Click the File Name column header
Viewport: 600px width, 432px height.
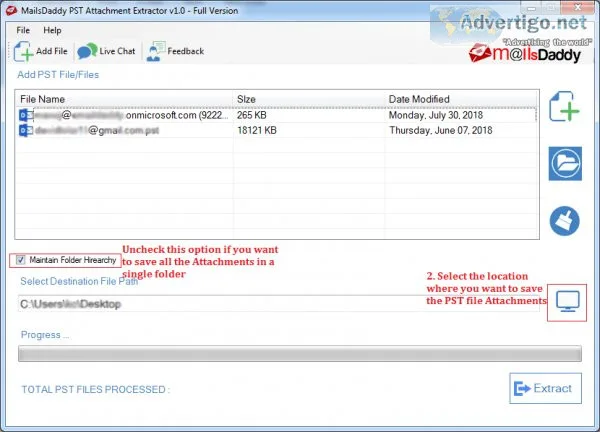pyautogui.click(x=125, y=99)
